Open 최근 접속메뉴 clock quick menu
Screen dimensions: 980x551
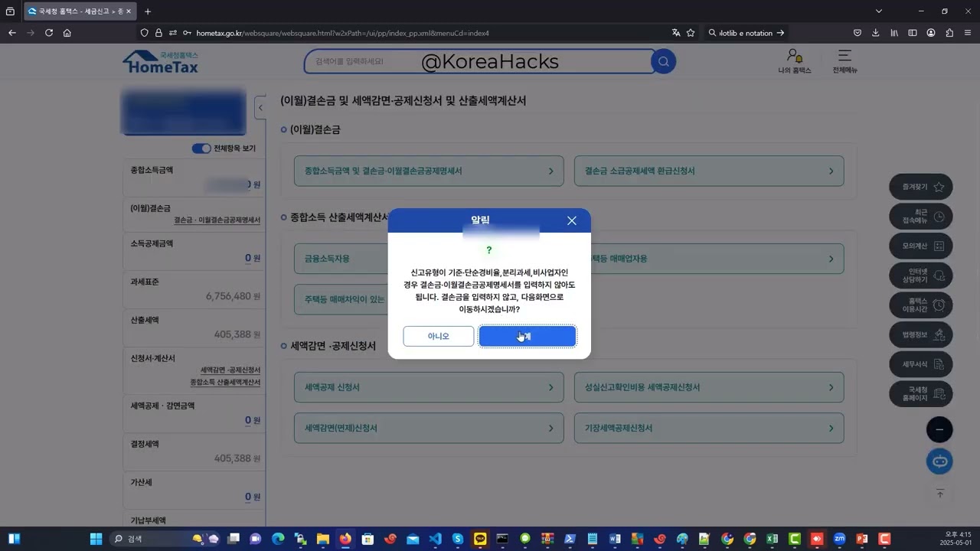pyautogui.click(x=921, y=217)
